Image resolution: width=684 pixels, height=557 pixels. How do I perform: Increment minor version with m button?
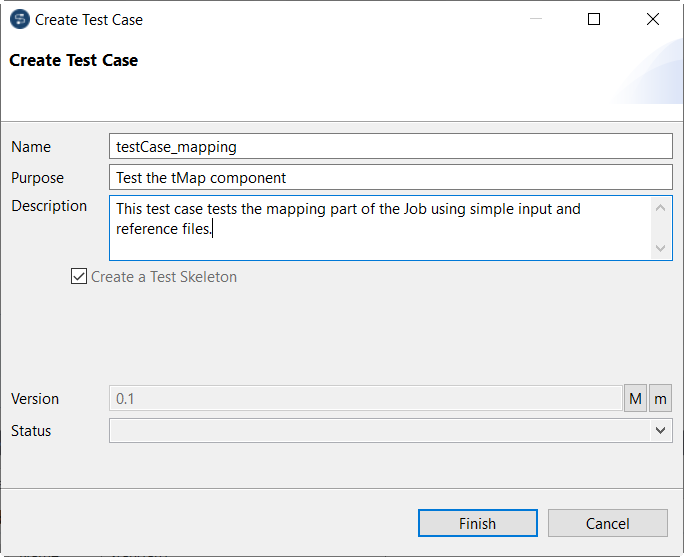click(661, 398)
